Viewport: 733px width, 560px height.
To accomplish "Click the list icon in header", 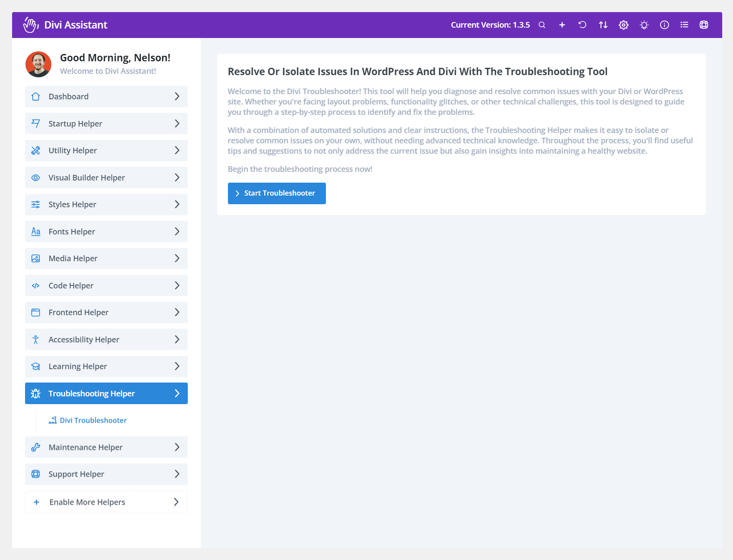I will pyautogui.click(x=684, y=25).
